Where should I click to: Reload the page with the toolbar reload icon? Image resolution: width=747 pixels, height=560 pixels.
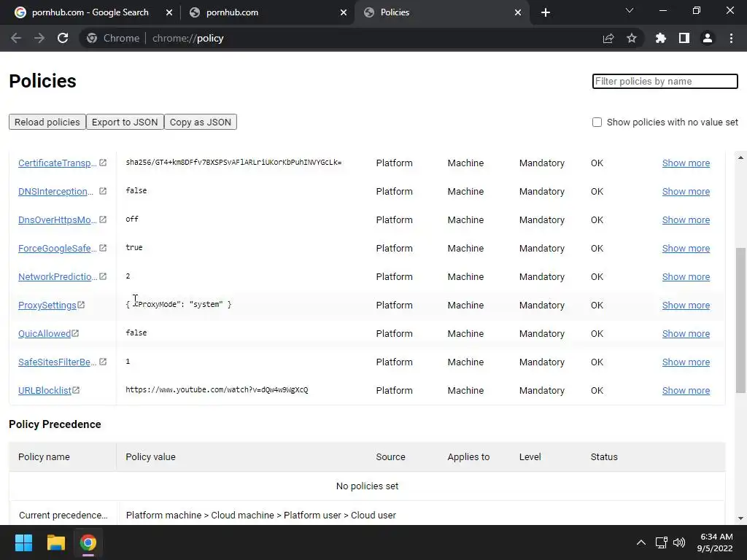[63, 38]
